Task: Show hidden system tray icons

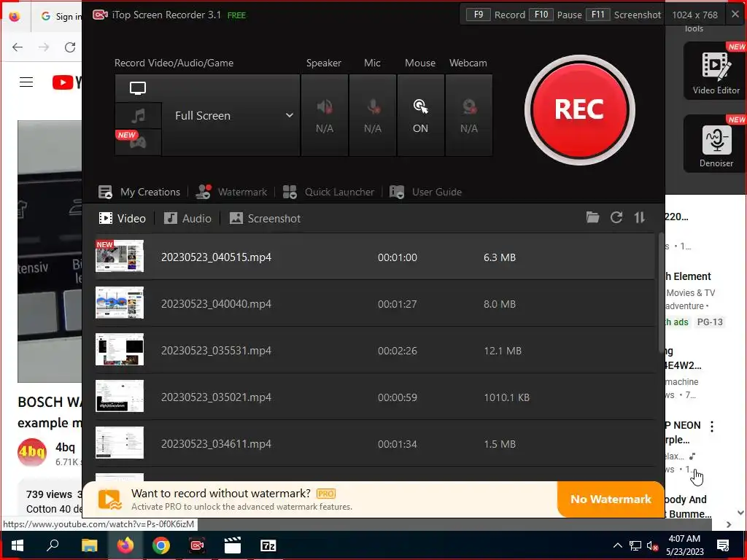Action: pos(617,545)
